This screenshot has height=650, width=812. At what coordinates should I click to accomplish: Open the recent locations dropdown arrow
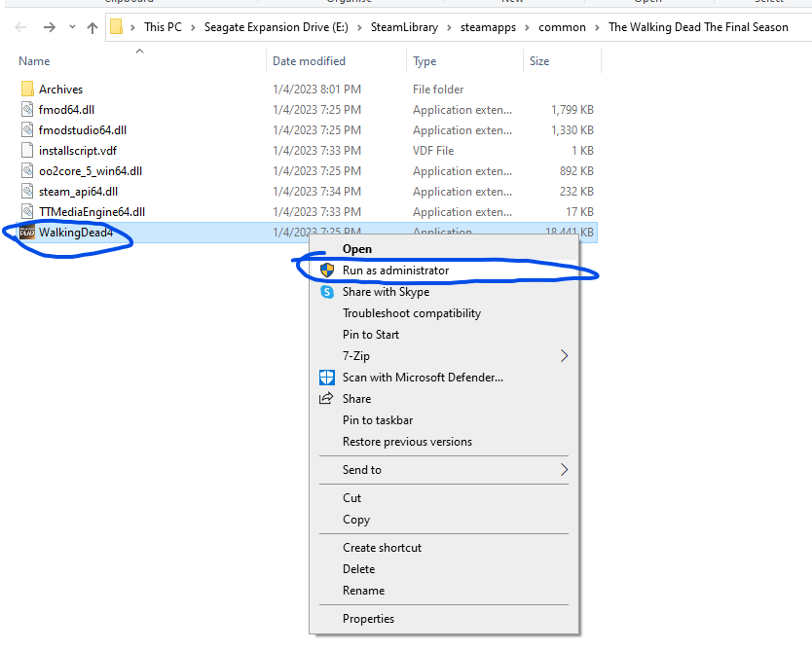coord(72,27)
